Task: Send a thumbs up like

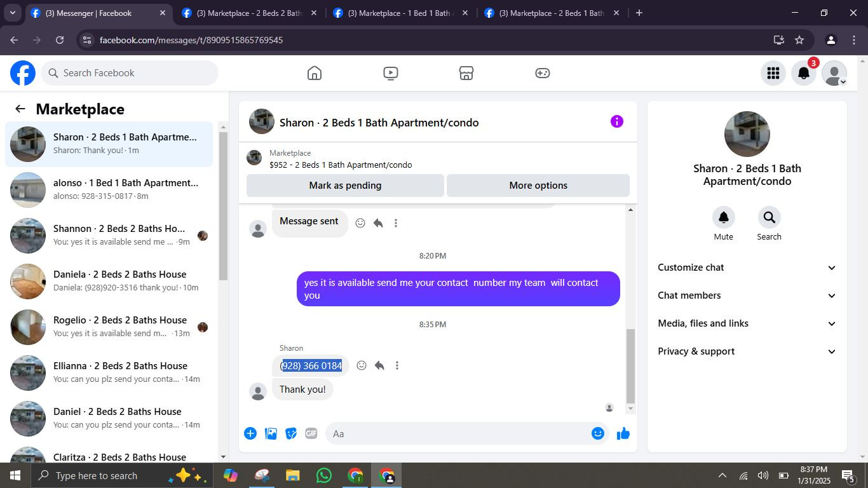Action: point(623,433)
